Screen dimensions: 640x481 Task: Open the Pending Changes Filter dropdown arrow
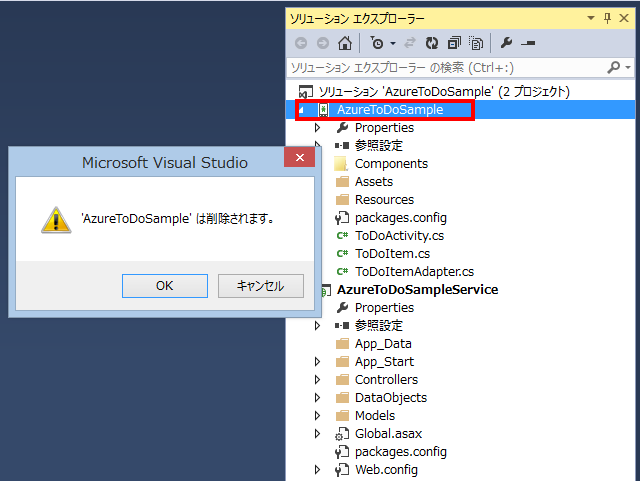click(393, 43)
